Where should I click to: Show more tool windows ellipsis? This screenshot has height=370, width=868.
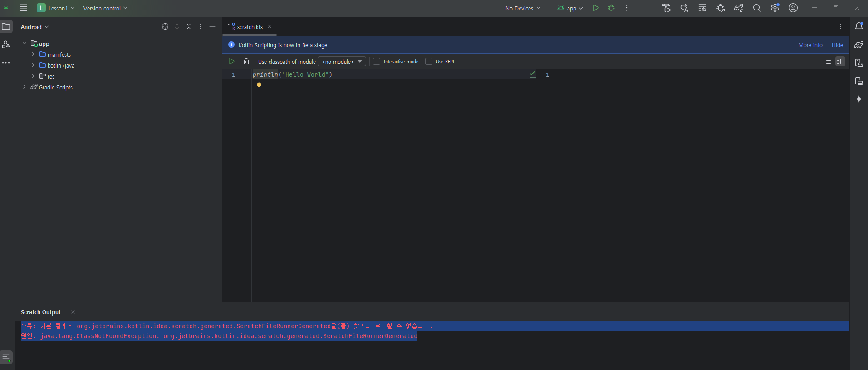click(x=6, y=63)
